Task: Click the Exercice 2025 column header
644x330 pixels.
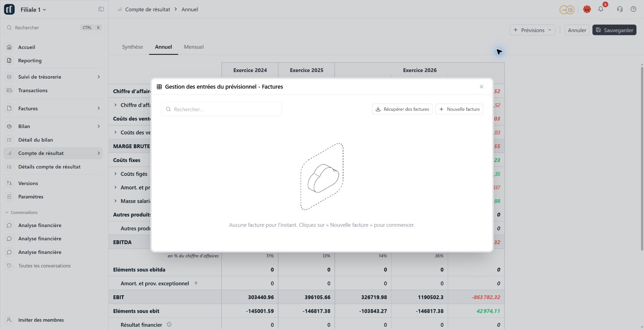Action: (306, 70)
